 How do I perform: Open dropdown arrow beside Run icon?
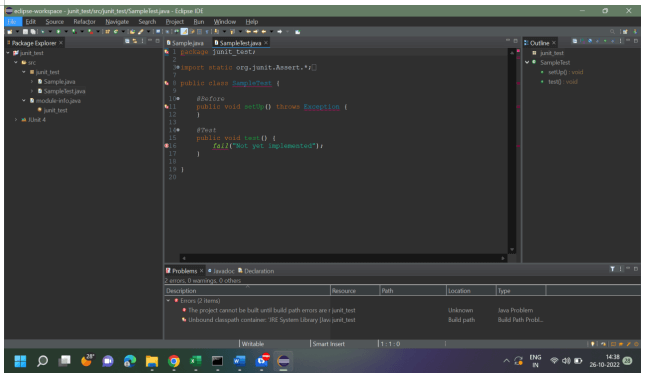tap(66, 32)
